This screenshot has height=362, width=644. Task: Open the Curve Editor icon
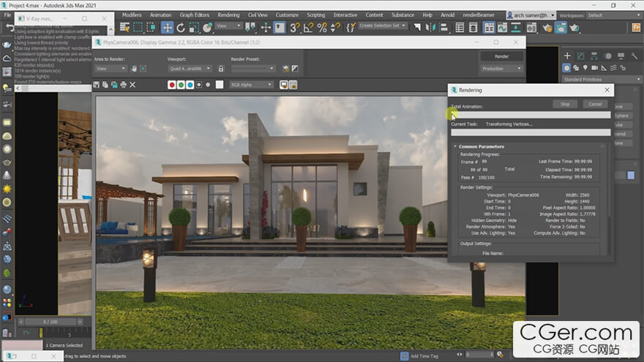coord(502,28)
